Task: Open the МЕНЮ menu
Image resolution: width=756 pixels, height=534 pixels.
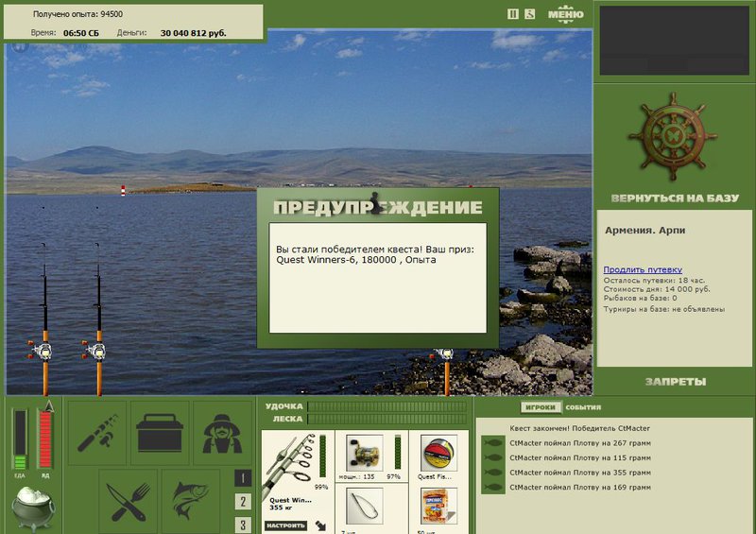Action: [x=565, y=14]
